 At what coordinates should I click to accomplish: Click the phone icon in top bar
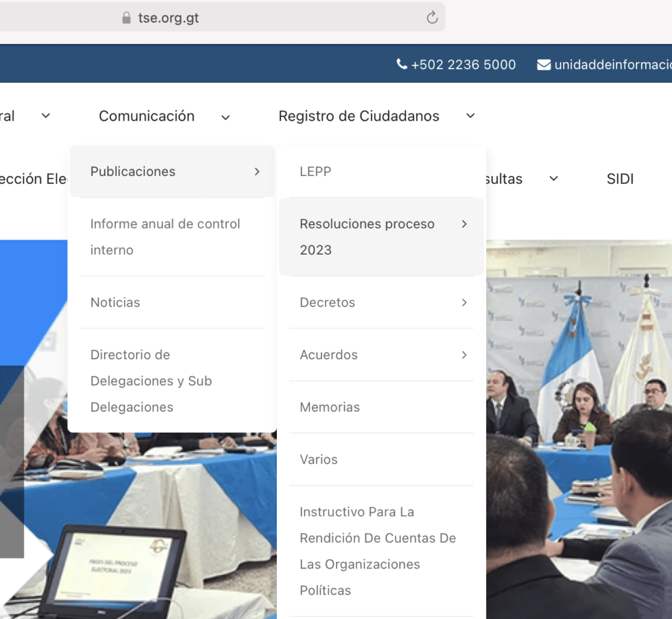pos(402,64)
